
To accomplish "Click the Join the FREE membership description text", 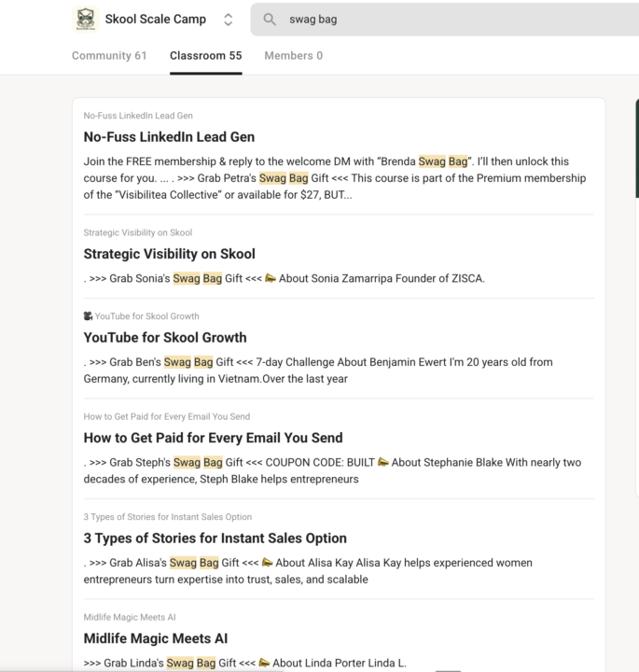I will [x=335, y=178].
